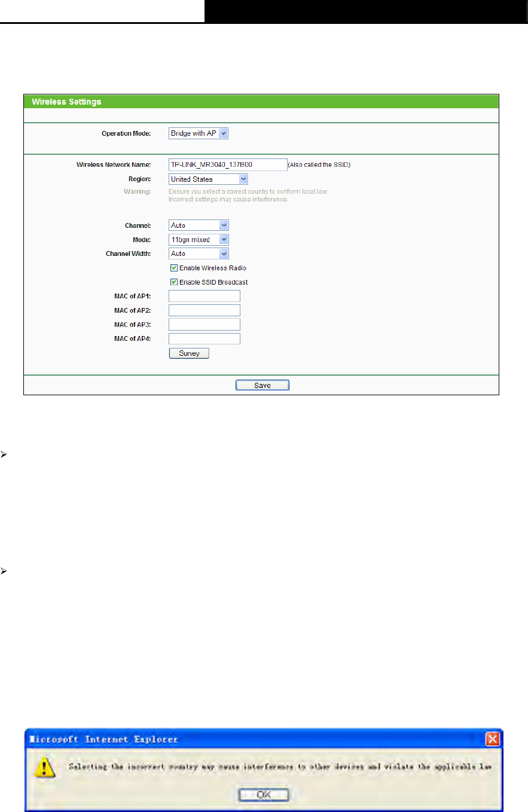Open the Operation Mode dropdown
This screenshot has width=528, height=812.
199,133
